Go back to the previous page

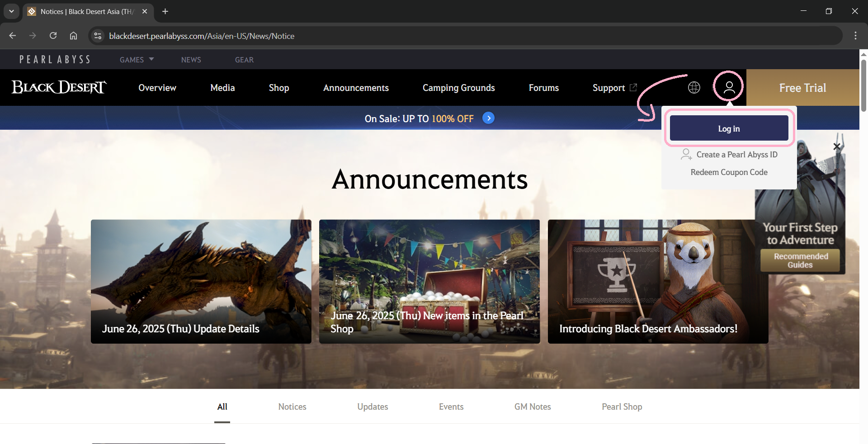click(x=13, y=36)
